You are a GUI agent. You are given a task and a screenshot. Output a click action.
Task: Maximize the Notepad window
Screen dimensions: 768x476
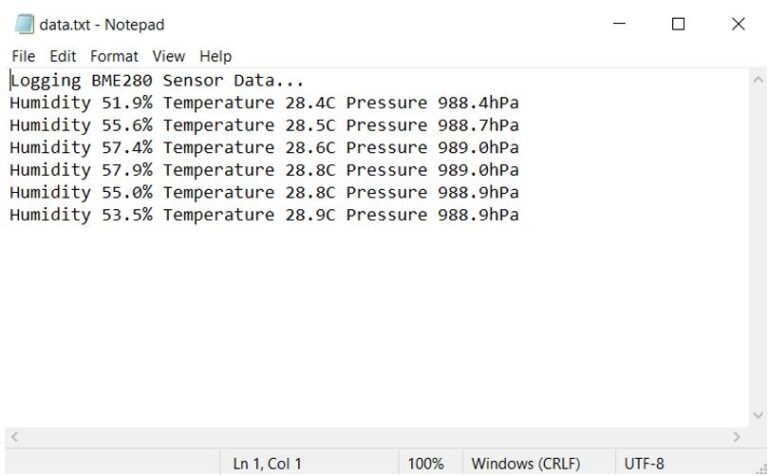(678, 24)
